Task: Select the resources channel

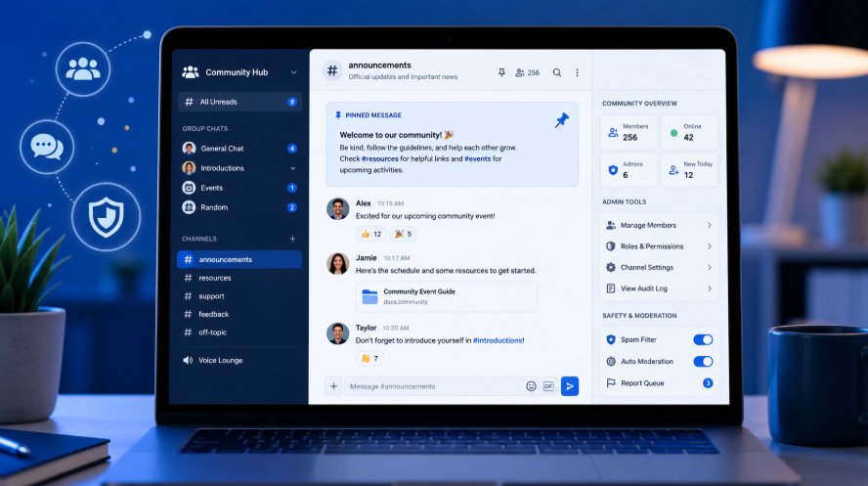Action: 239,278
